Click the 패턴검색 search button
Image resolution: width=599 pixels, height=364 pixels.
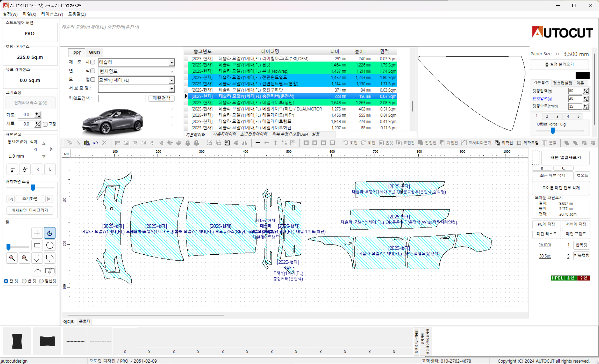161,98
